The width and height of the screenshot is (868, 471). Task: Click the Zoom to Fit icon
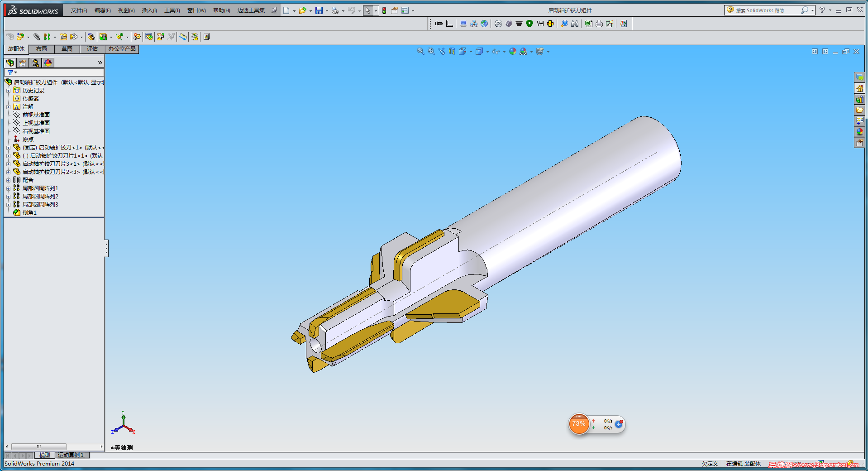(421, 51)
